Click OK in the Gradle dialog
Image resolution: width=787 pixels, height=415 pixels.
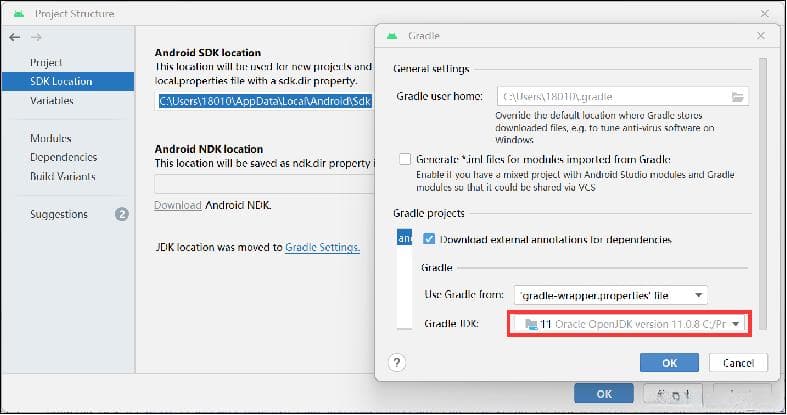point(669,363)
